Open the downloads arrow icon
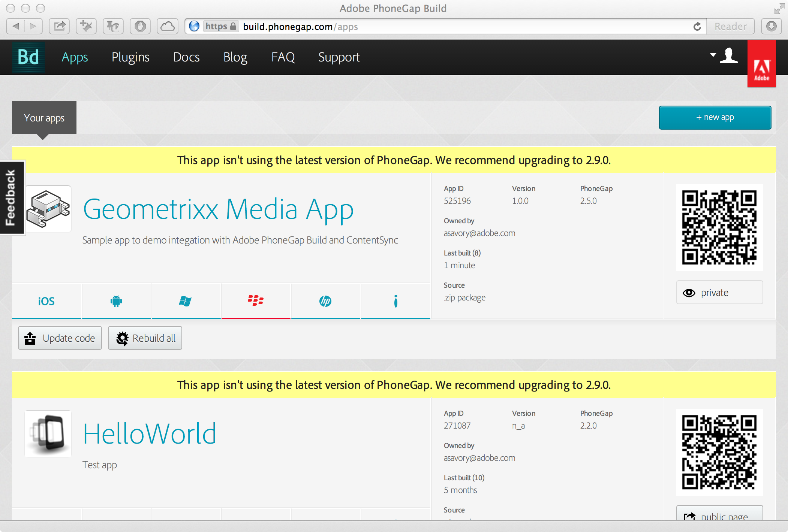The height and width of the screenshot is (532, 788). (x=771, y=26)
